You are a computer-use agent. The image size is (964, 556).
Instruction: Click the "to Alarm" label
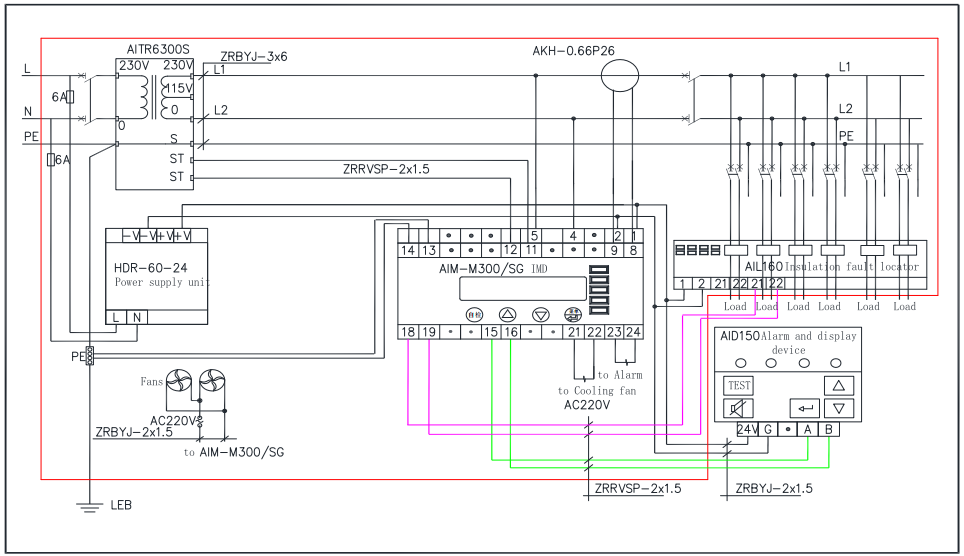[x=620, y=375]
